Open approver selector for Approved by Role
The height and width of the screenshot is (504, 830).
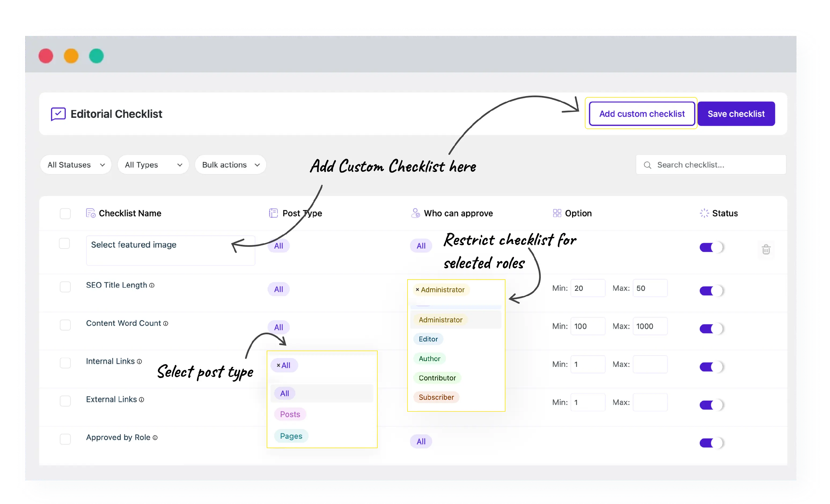tap(421, 442)
